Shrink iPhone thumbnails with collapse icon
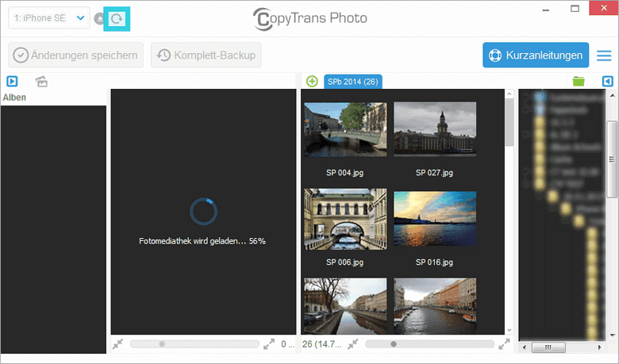This screenshot has height=364, width=619. pyautogui.click(x=117, y=344)
